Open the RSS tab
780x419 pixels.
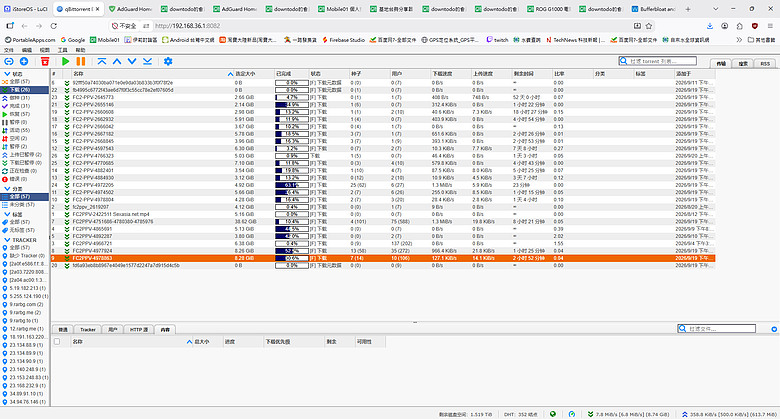(765, 63)
